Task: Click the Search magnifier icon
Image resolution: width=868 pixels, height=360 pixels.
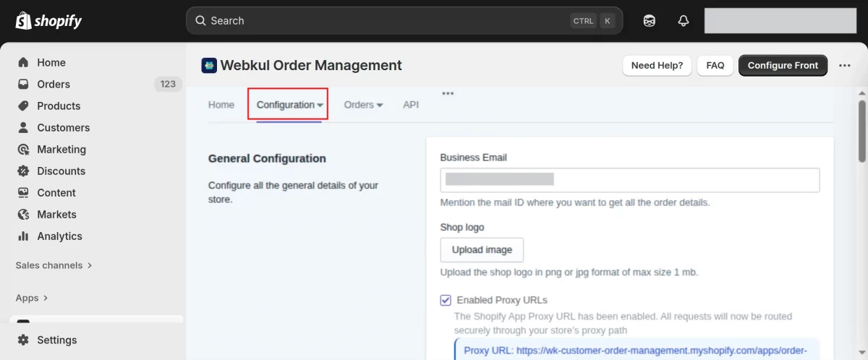Action: (200, 21)
